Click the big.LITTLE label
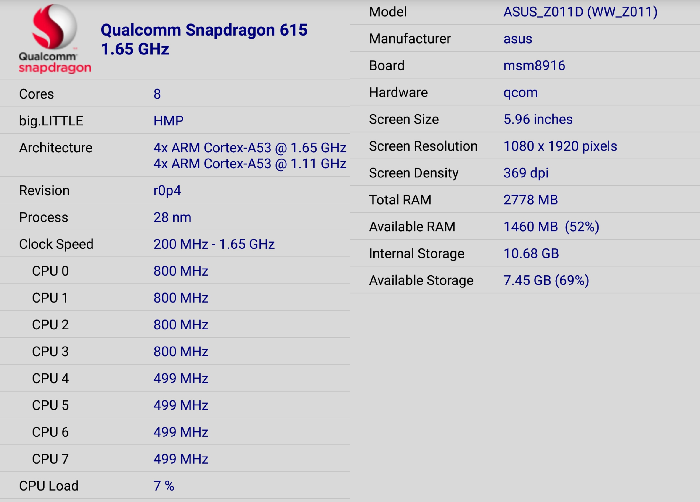The image size is (700, 502). tap(51, 121)
